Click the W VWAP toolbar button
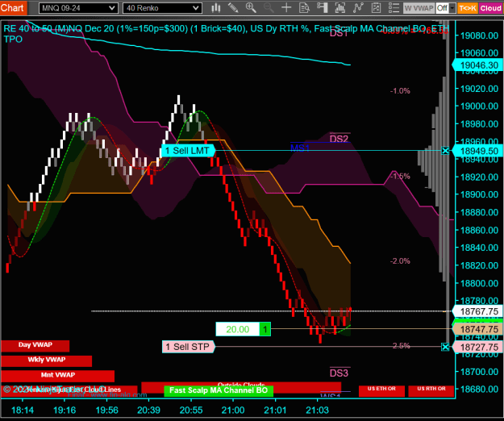This screenshot has width=504, height=421. tap(419, 8)
